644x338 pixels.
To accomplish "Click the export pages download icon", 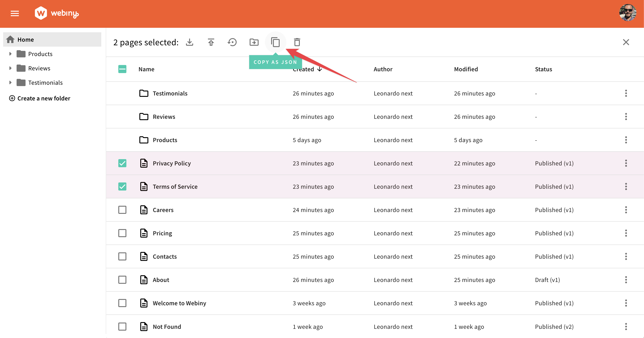I will click(x=190, y=42).
